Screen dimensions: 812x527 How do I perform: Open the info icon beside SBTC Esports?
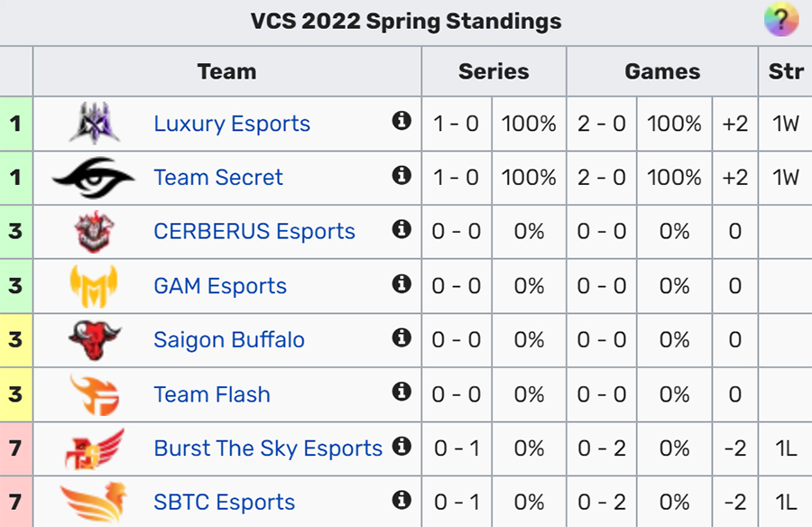click(x=401, y=500)
